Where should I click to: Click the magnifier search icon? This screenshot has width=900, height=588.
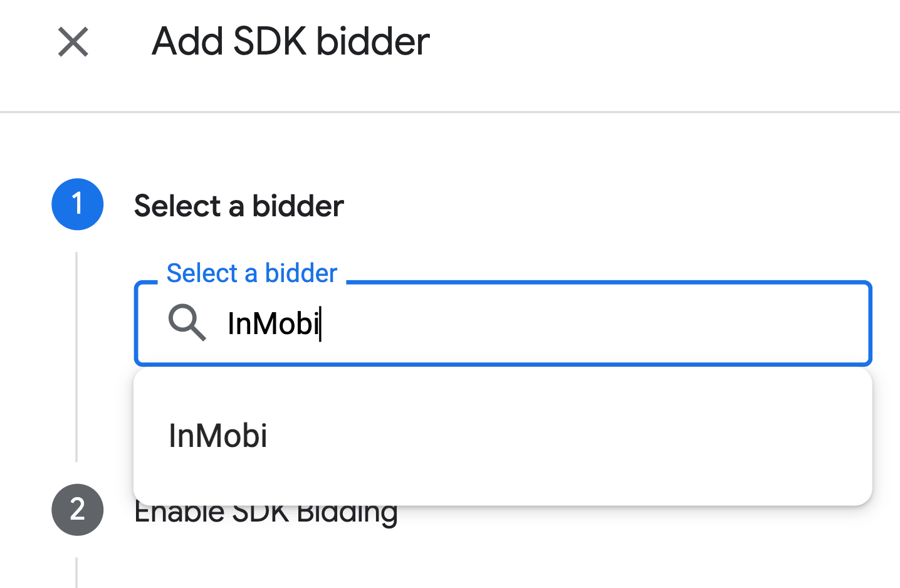pyautogui.click(x=187, y=323)
